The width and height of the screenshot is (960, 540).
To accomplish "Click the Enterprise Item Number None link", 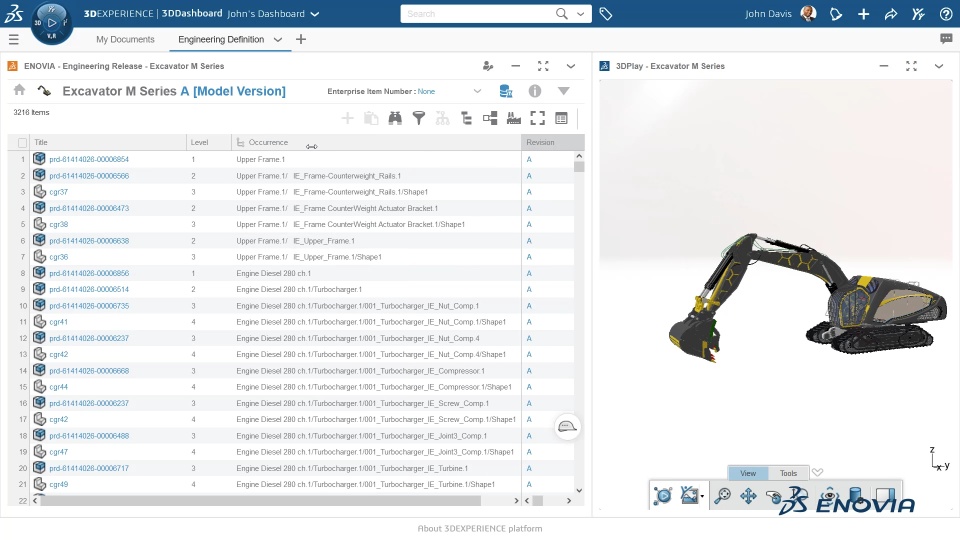I will tap(426, 91).
